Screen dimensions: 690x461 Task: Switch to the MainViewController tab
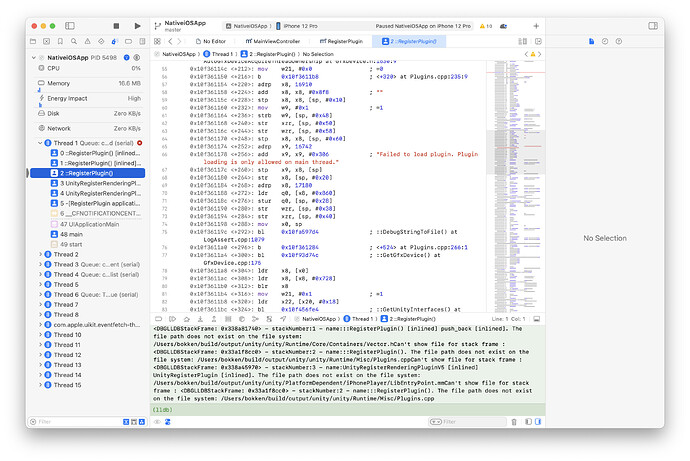click(x=273, y=41)
